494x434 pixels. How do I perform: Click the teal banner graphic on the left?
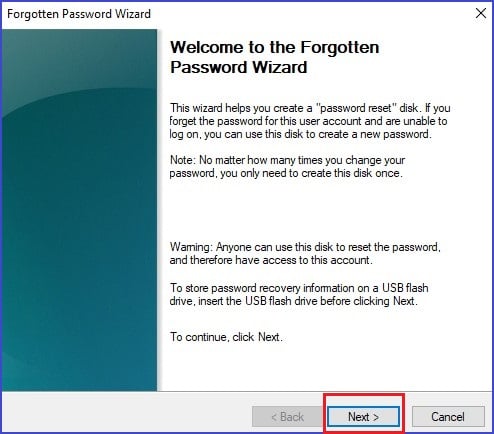(x=79, y=210)
